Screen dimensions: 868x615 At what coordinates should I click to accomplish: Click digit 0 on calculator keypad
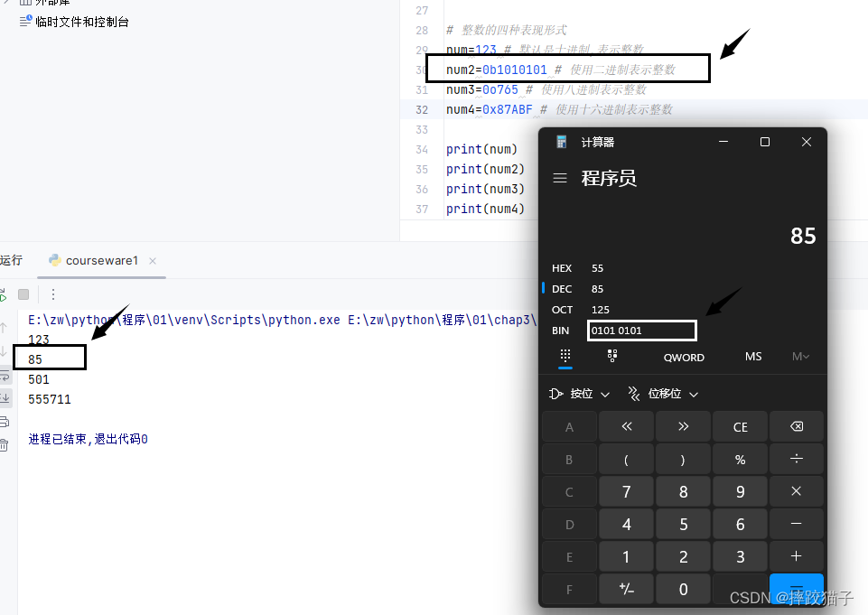pyautogui.click(x=684, y=589)
